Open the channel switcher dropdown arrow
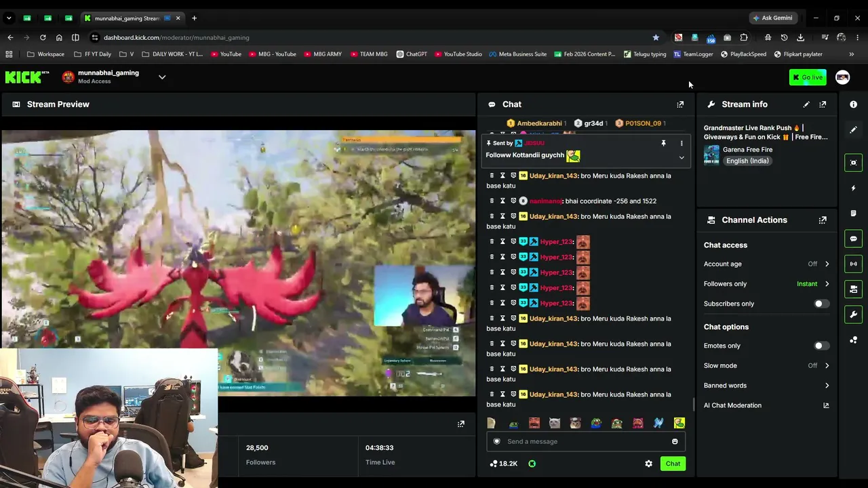 (162, 77)
